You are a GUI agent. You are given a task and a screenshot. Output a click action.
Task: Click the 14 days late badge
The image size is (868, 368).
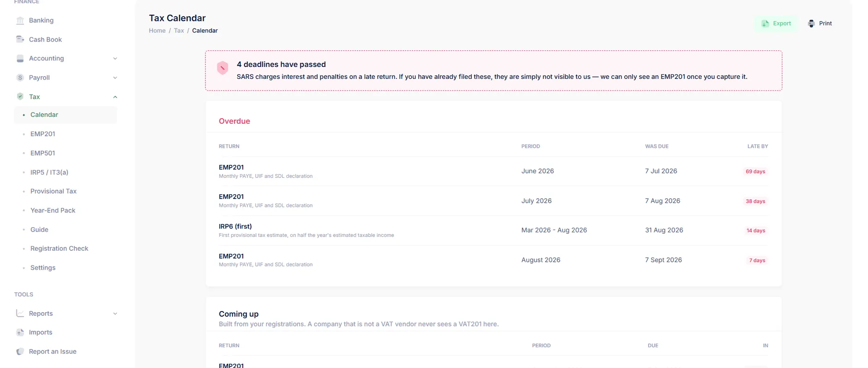click(x=756, y=230)
